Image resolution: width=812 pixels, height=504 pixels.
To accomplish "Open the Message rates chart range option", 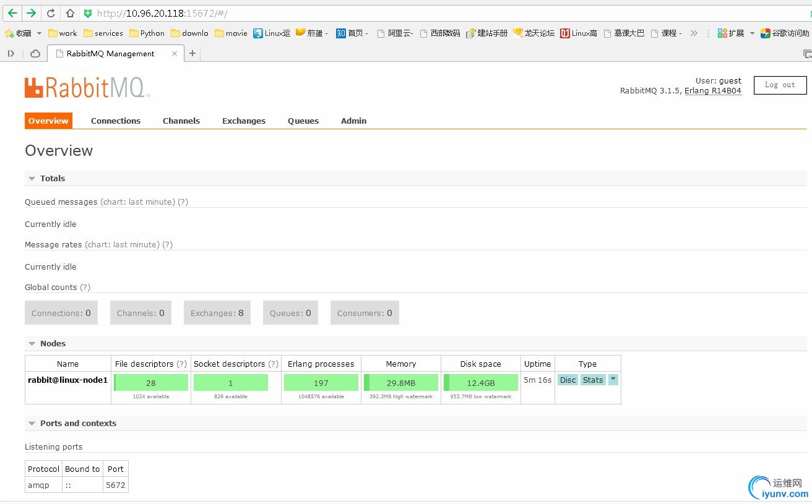I will tap(122, 245).
